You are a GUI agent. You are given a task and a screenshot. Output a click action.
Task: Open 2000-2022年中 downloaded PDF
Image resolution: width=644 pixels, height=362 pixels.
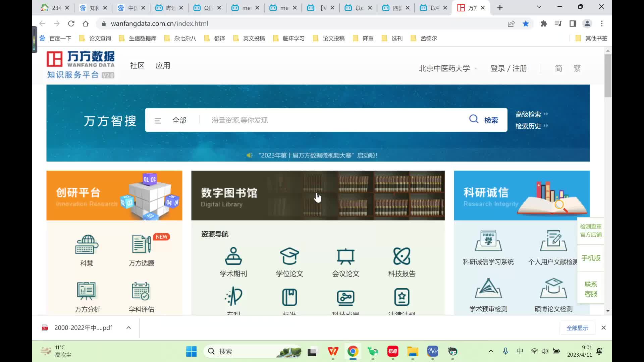click(83, 327)
